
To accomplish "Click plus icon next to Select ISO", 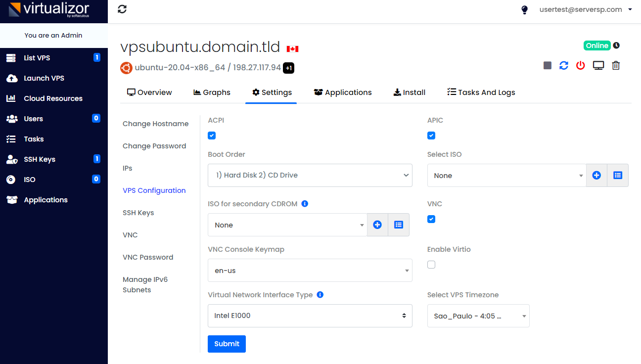I will [x=596, y=176].
